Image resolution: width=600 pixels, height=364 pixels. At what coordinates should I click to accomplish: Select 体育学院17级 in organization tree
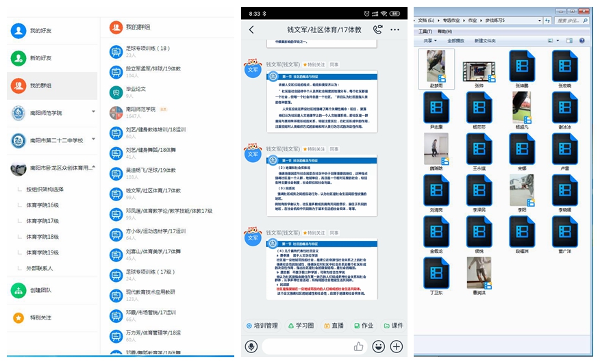coord(42,221)
